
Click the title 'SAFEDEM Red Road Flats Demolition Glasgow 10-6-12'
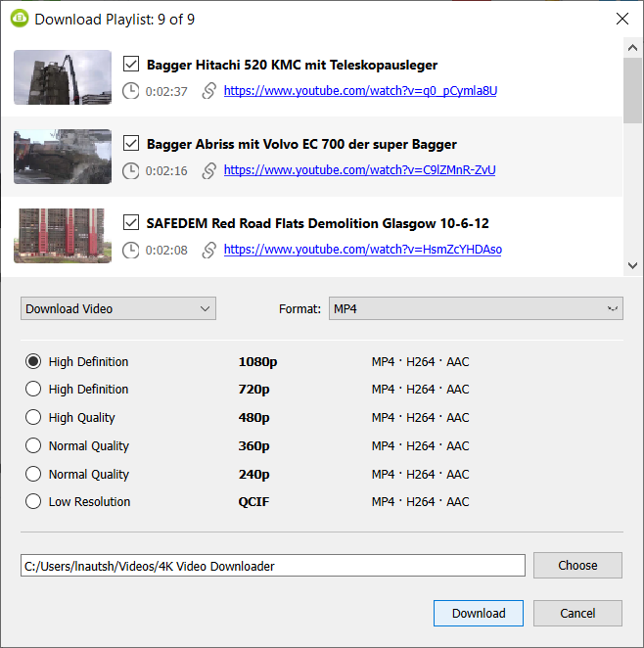coord(317,223)
